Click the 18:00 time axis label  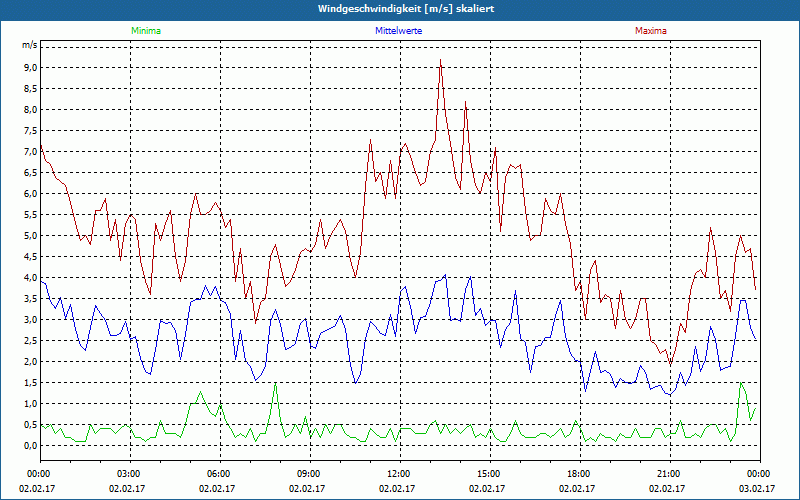click(580, 474)
